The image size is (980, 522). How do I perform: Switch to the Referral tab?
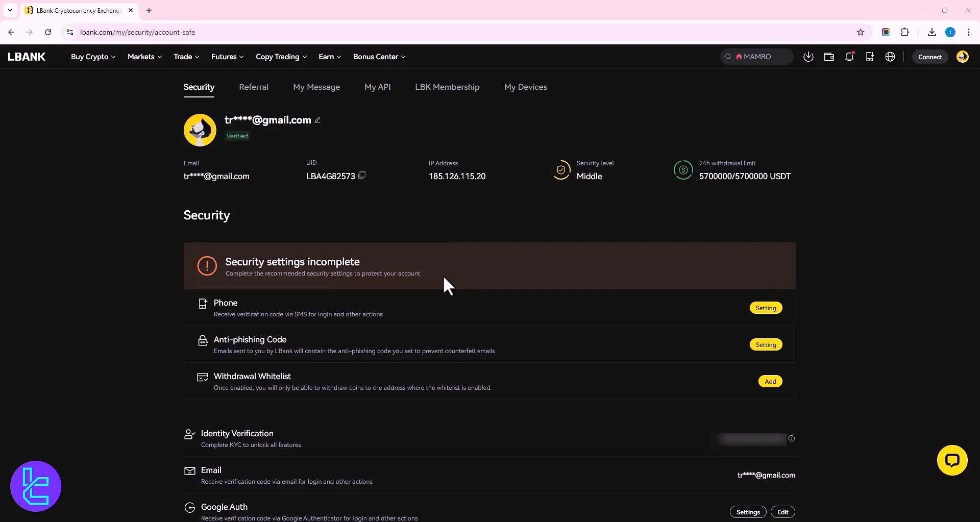(x=254, y=87)
